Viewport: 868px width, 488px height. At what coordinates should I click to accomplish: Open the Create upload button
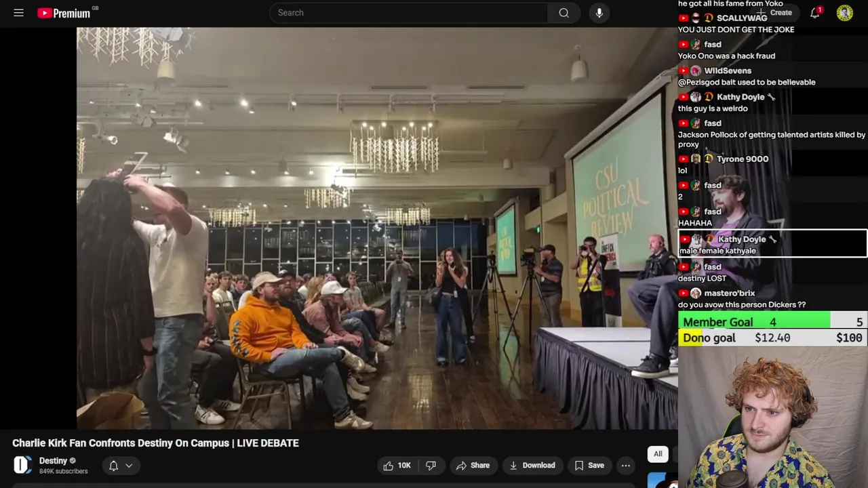pos(776,12)
